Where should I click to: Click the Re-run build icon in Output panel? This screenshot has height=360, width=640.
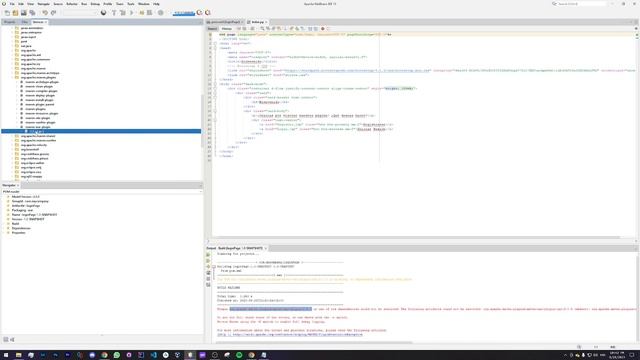tap(208, 255)
